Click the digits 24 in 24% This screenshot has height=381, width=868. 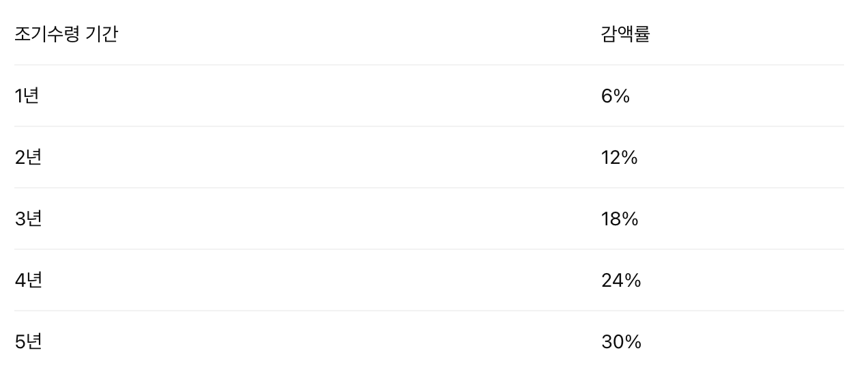(x=611, y=281)
